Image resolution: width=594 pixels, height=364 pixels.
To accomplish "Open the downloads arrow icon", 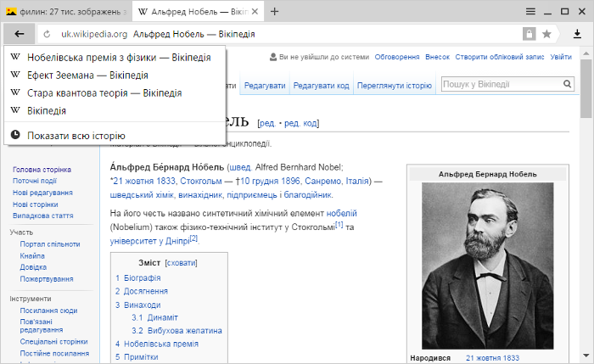I will tap(577, 34).
